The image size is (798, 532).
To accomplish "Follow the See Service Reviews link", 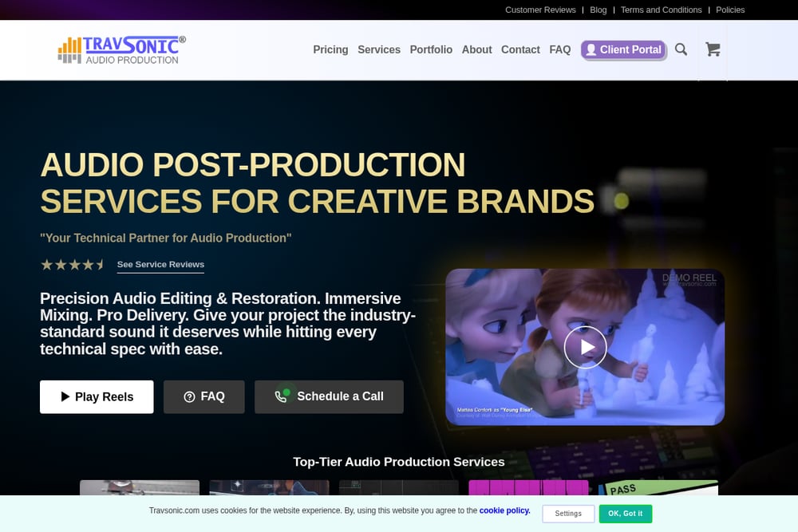I will point(160,265).
